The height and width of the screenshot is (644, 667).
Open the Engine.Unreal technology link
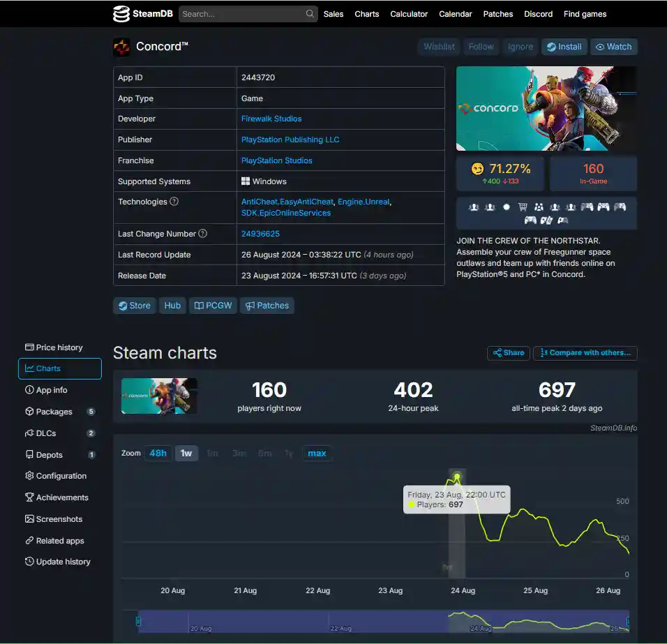click(364, 202)
